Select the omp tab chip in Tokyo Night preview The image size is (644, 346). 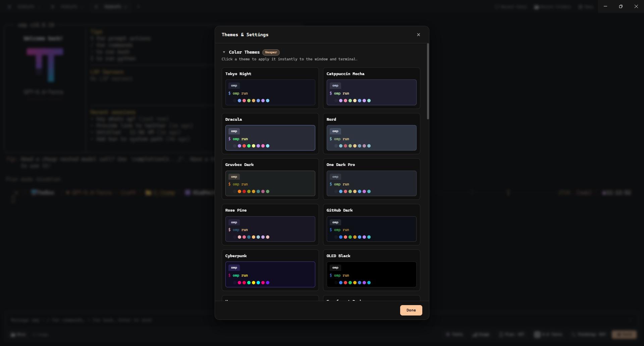[x=234, y=85]
